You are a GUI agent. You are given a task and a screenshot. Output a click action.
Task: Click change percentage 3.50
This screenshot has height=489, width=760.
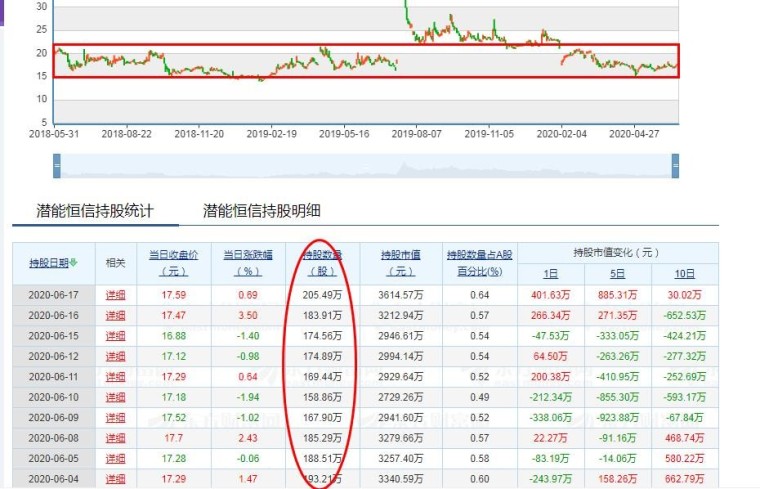[x=248, y=315]
